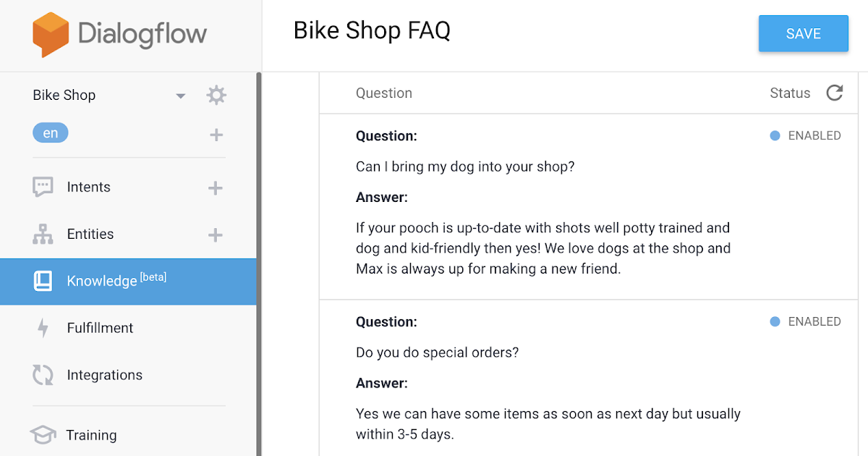Click the Integrations sync arrows icon
The height and width of the screenshot is (456, 868).
click(43, 375)
